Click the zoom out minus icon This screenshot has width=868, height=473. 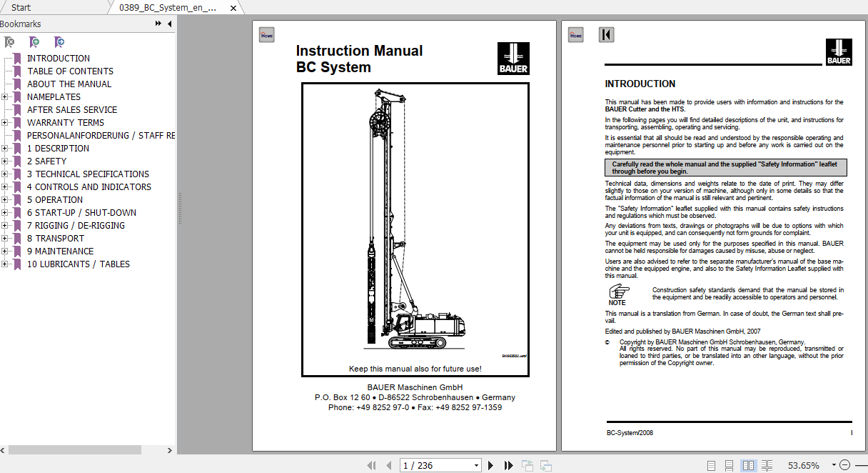(x=844, y=465)
